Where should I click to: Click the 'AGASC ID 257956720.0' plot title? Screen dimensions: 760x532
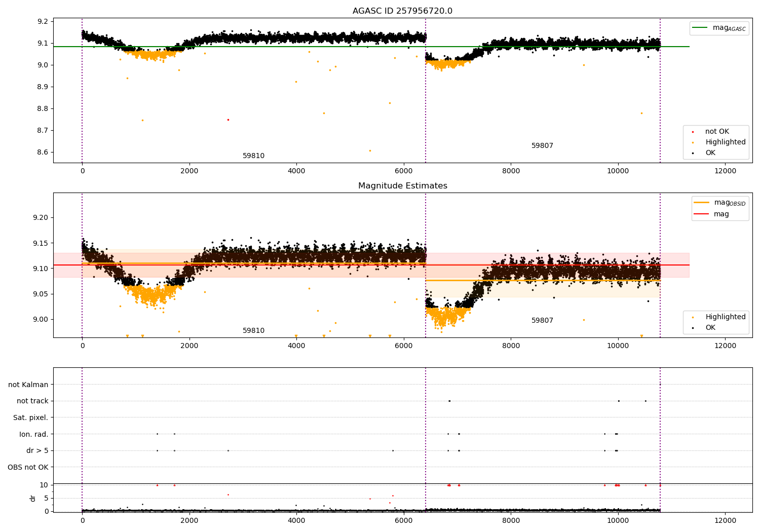402,11
